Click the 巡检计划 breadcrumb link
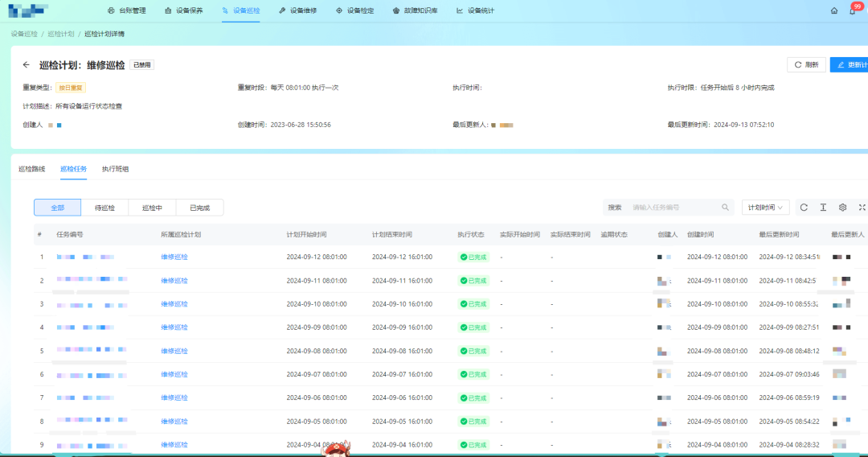The image size is (868, 457). tap(61, 35)
